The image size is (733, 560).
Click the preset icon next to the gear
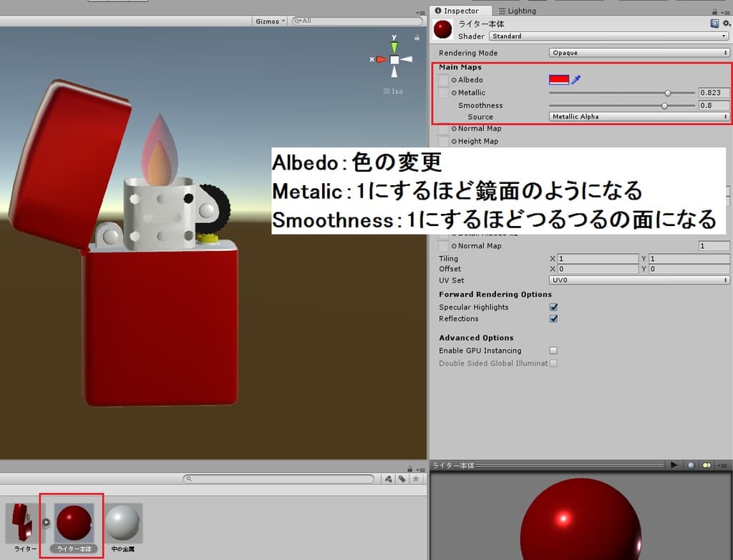pos(716,22)
